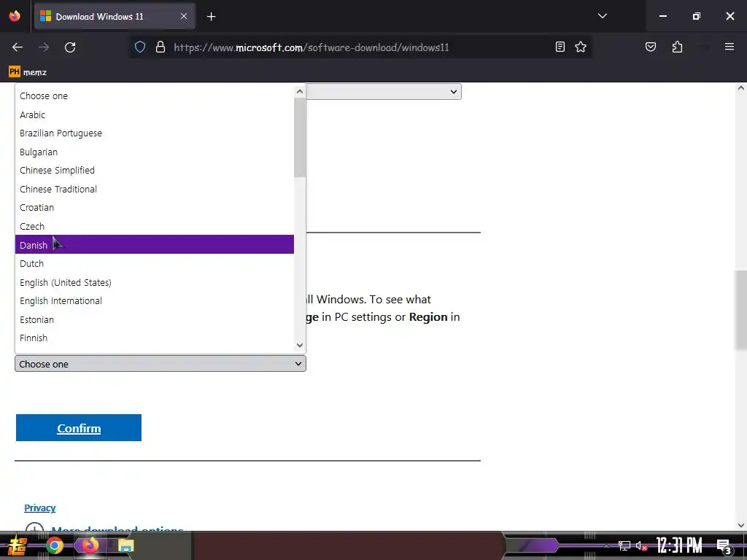The image size is (747, 560).
Task: View site security padlock information
Action: tap(160, 47)
